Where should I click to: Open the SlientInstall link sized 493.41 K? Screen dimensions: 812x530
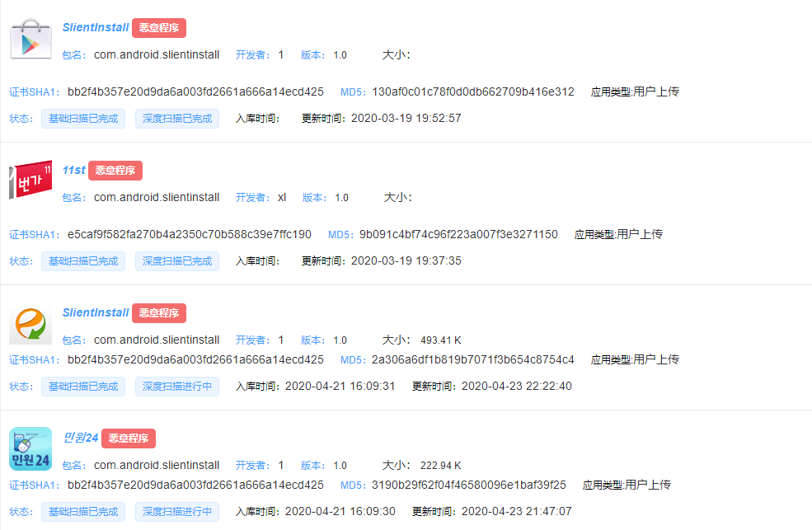pyautogui.click(x=96, y=312)
